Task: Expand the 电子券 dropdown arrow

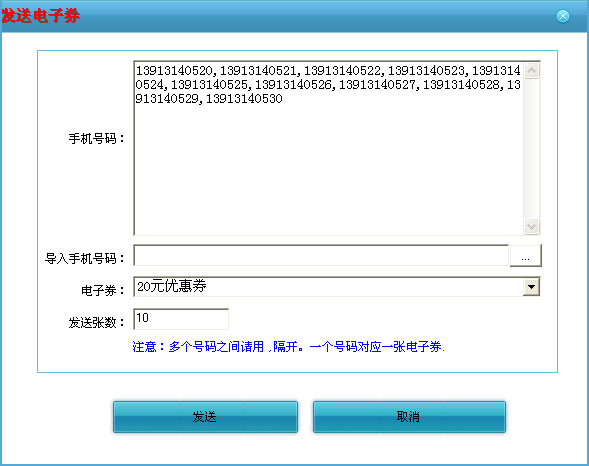Action: click(x=531, y=287)
